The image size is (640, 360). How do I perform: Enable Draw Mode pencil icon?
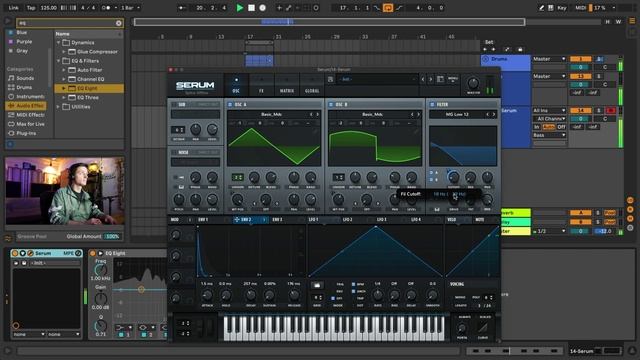point(541,8)
